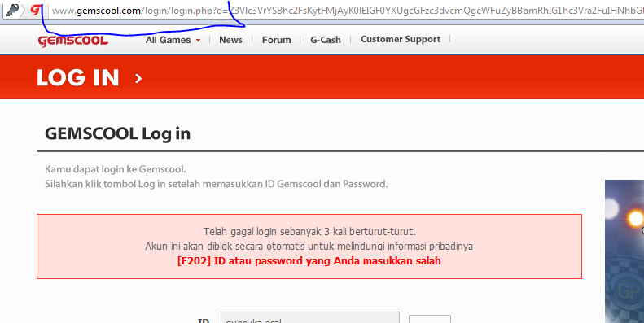644x323 pixels.
Task: Open the News menu item
Action: (x=230, y=40)
